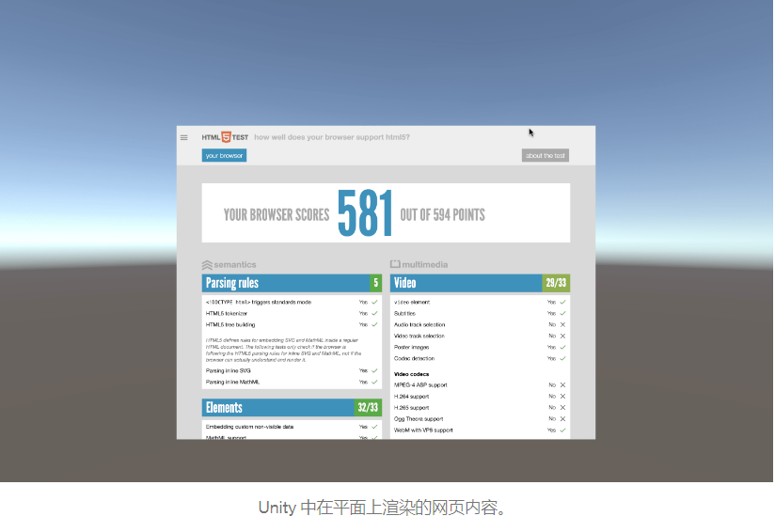This screenshot has height=532, width=775.
Task: Click the 'OUT OF 594 POINTS' text
Action: pyautogui.click(x=442, y=215)
